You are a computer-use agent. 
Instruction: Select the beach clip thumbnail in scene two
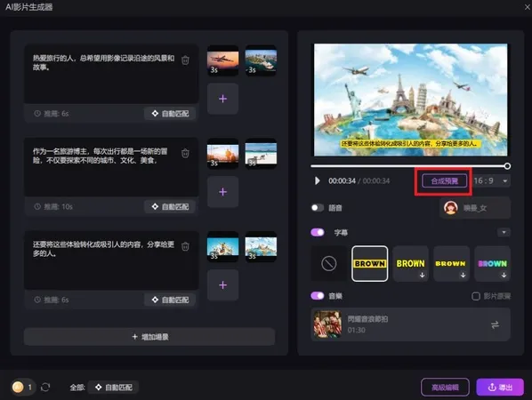pos(261,154)
